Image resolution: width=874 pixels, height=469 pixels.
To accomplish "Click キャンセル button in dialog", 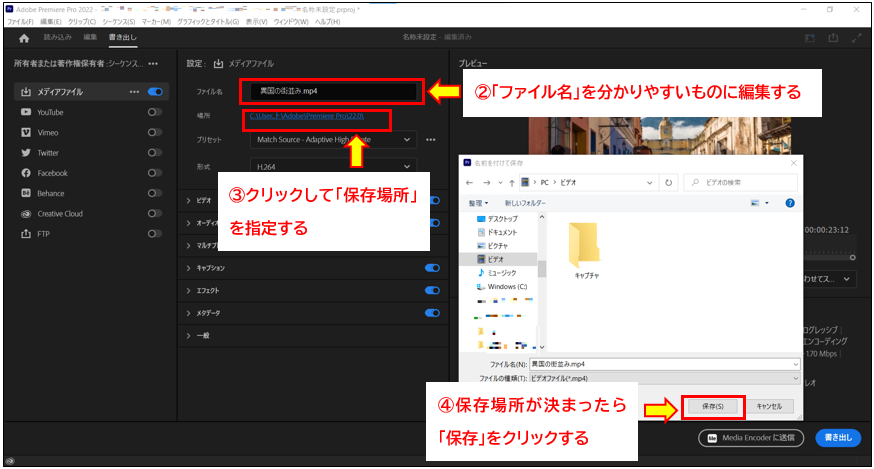I will [769, 407].
